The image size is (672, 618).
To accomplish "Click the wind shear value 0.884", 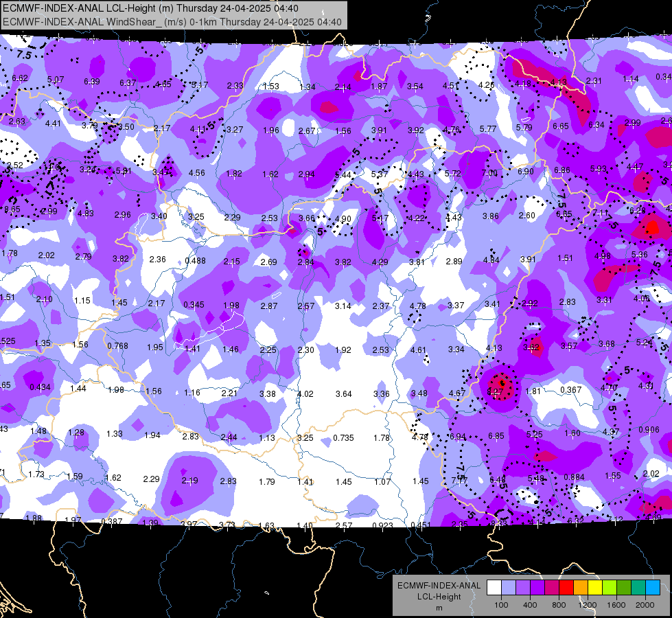I will pos(575,477).
